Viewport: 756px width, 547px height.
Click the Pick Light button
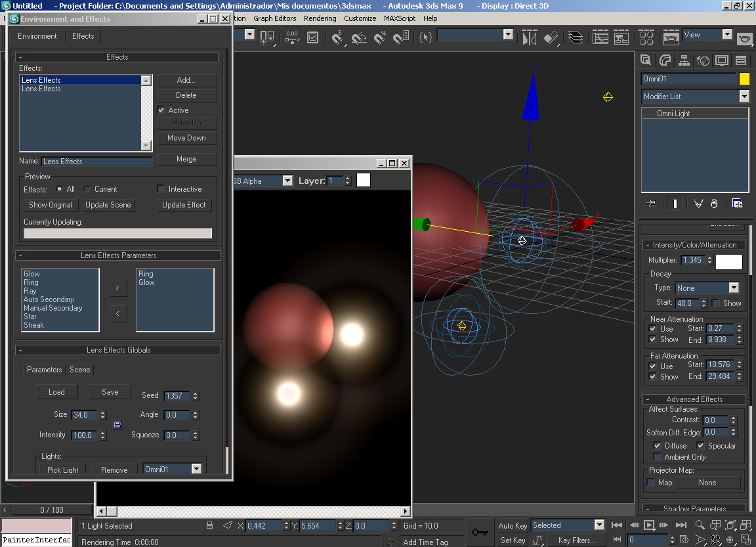pyautogui.click(x=63, y=470)
